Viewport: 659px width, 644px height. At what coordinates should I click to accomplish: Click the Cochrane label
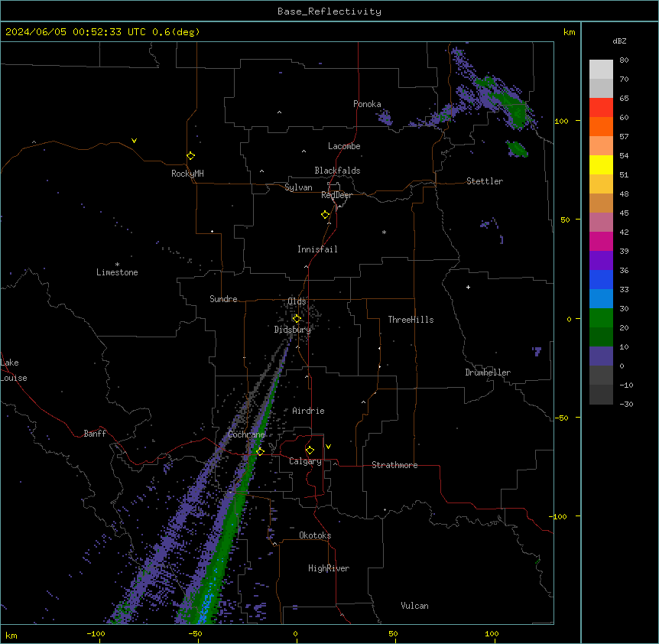click(x=246, y=434)
